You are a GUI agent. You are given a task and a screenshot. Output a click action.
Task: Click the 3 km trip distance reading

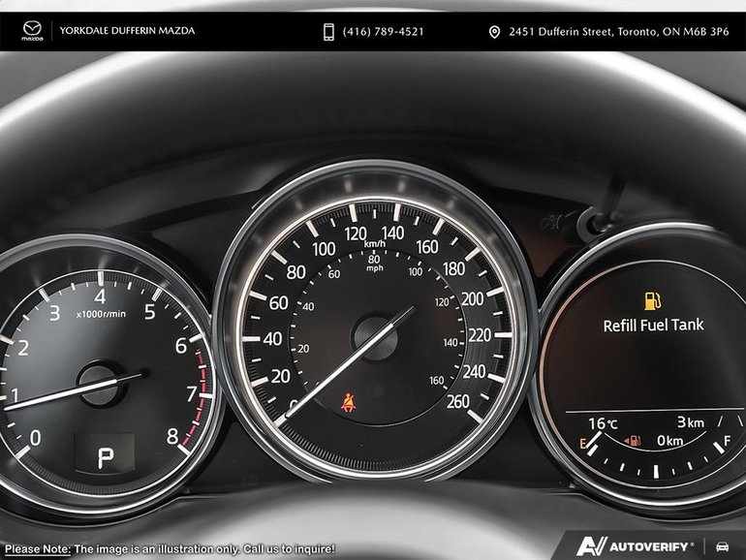689,422
